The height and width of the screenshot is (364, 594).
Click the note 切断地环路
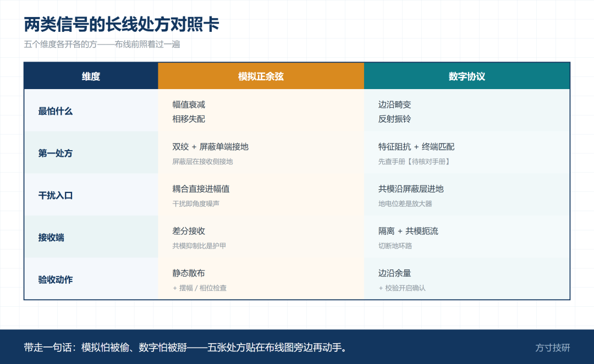[x=395, y=245]
